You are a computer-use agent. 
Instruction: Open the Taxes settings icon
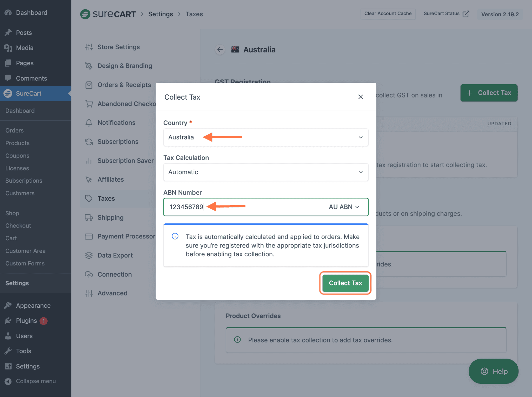click(89, 199)
